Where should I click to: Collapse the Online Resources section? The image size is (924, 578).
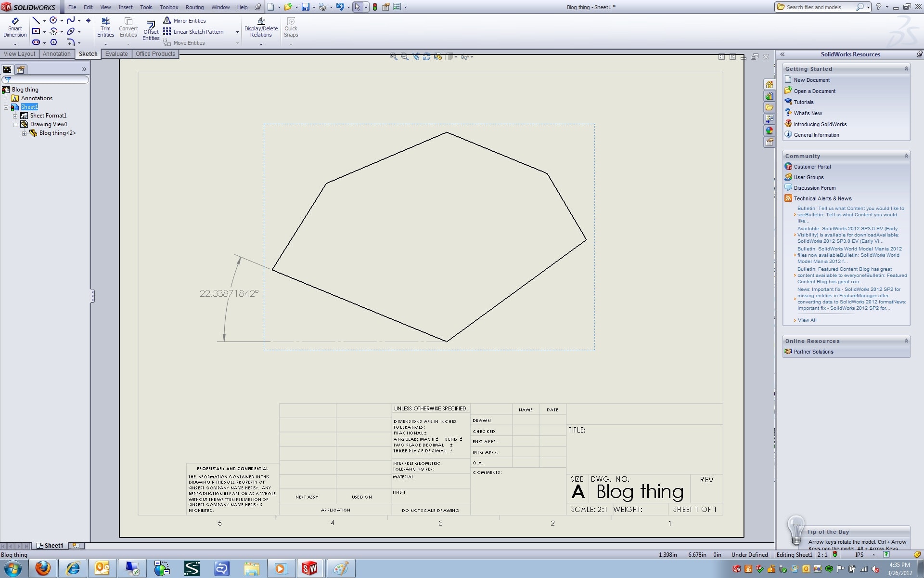coord(906,341)
